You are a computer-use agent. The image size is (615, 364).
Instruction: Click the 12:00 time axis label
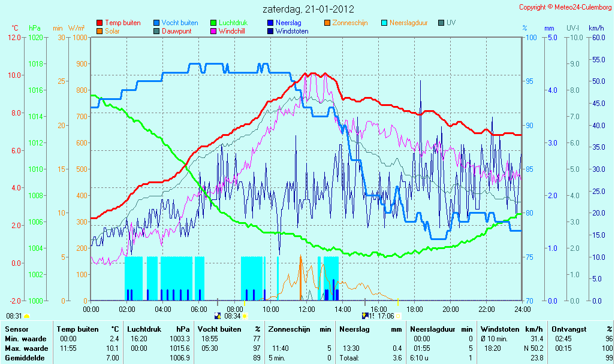click(307, 309)
